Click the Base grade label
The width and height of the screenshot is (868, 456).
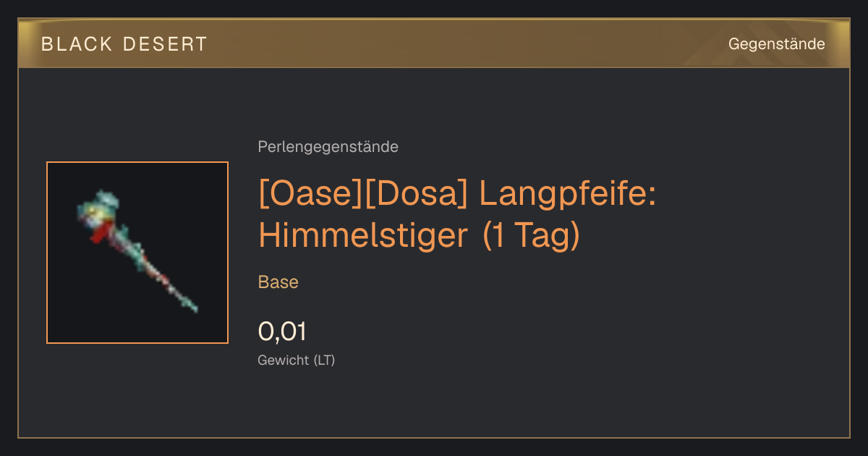278,282
